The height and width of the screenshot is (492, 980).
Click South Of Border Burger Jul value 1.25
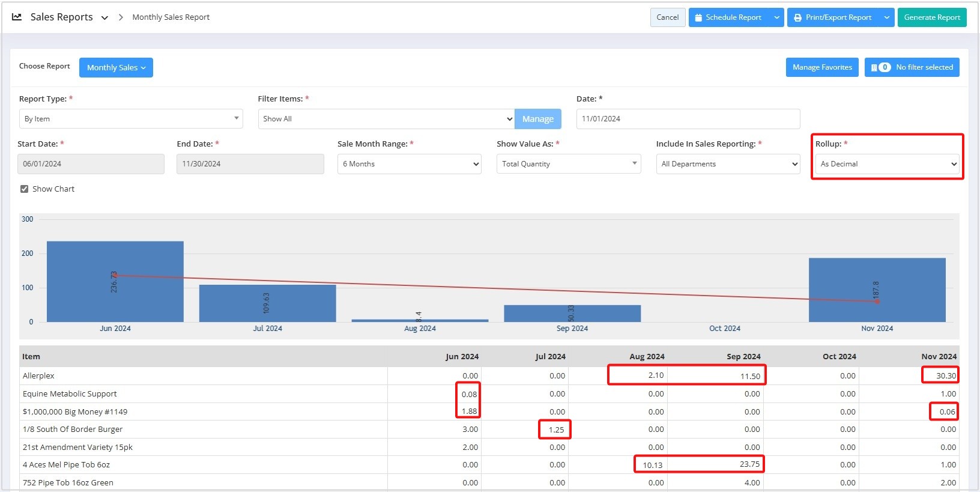[557, 430]
